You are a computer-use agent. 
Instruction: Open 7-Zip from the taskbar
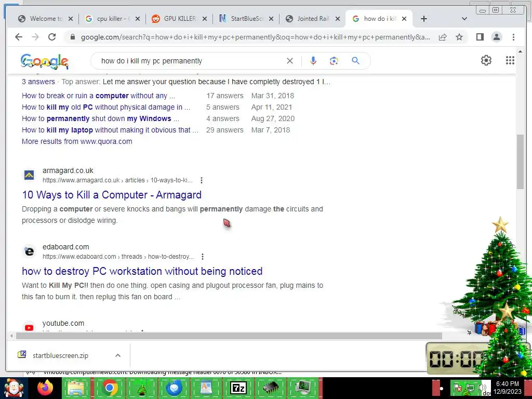point(238,388)
